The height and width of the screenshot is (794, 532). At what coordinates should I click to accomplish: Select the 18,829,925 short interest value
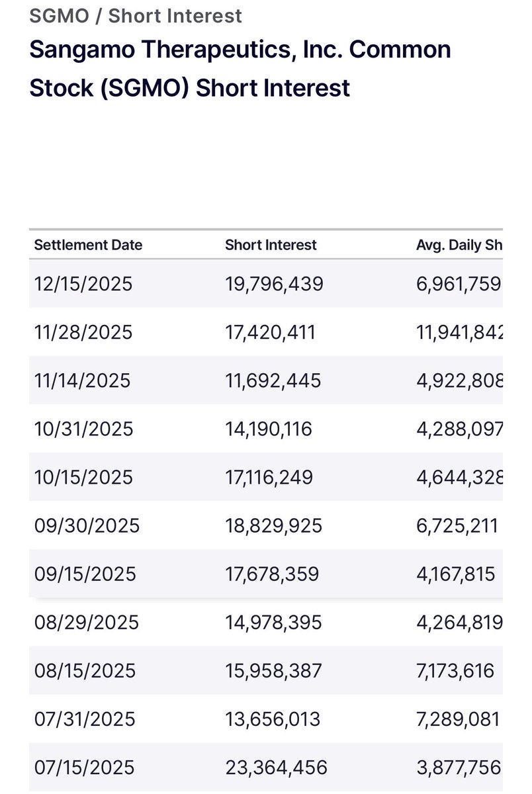coord(274,525)
